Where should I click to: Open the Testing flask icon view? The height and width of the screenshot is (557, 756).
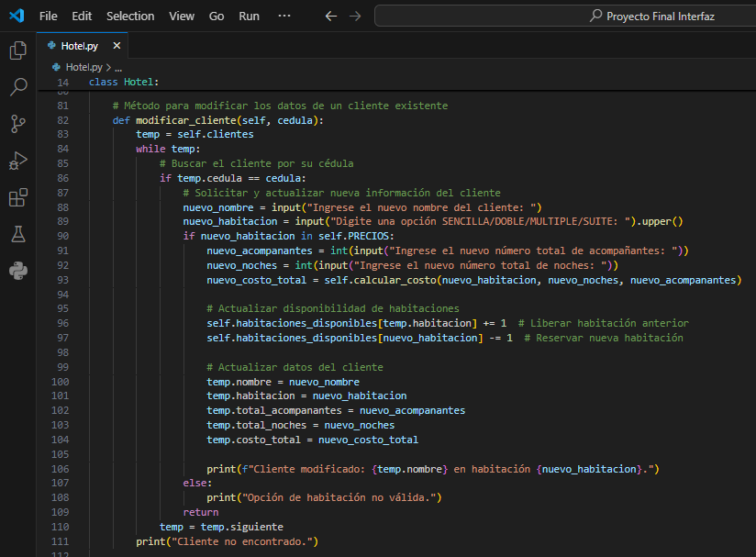(17, 234)
